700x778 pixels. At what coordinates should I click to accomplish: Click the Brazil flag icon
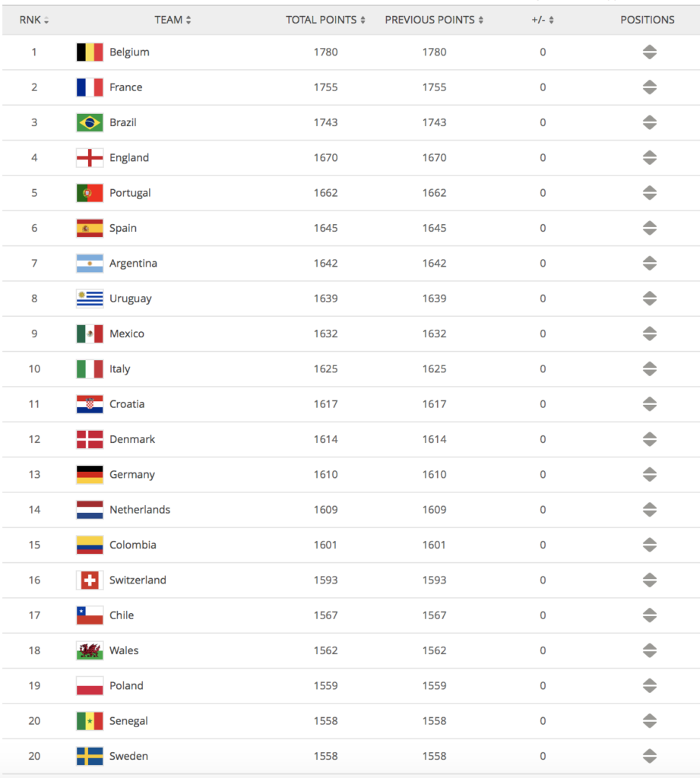click(x=90, y=122)
